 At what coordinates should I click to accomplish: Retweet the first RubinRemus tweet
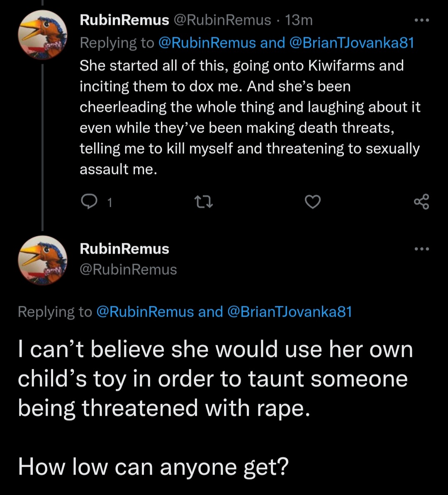point(204,202)
